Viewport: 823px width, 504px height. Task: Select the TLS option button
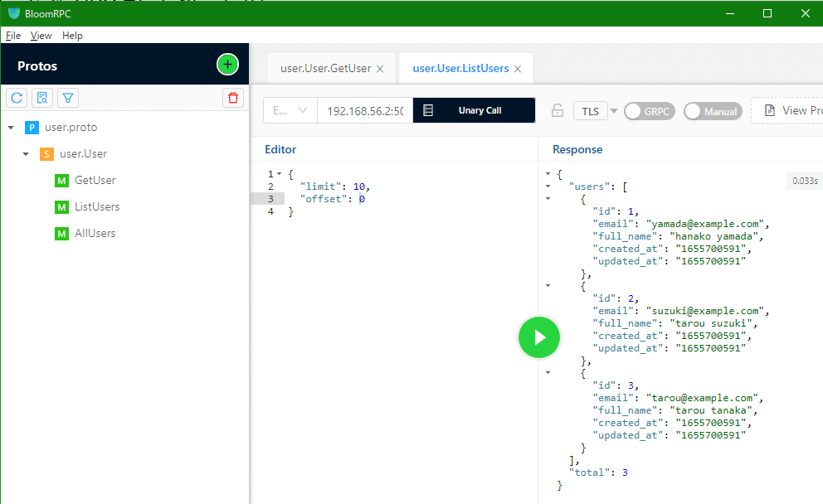click(x=592, y=110)
